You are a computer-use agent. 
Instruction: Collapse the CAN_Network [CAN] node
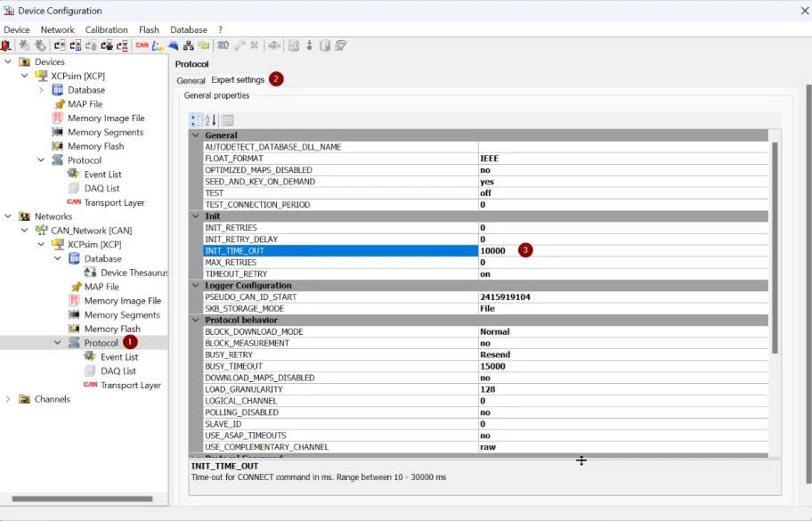coord(24,231)
